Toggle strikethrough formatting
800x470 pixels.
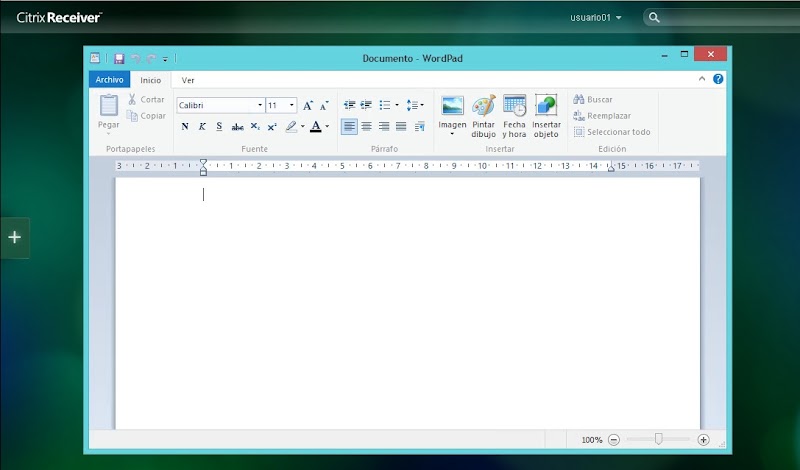click(x=237, y=127)
